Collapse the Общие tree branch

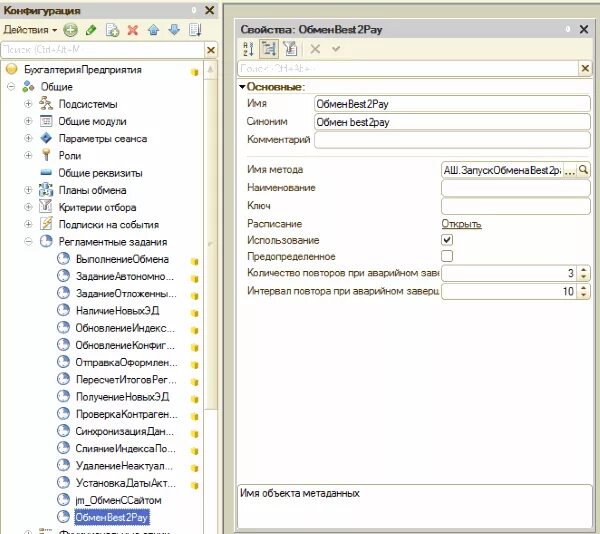(11, 86)
